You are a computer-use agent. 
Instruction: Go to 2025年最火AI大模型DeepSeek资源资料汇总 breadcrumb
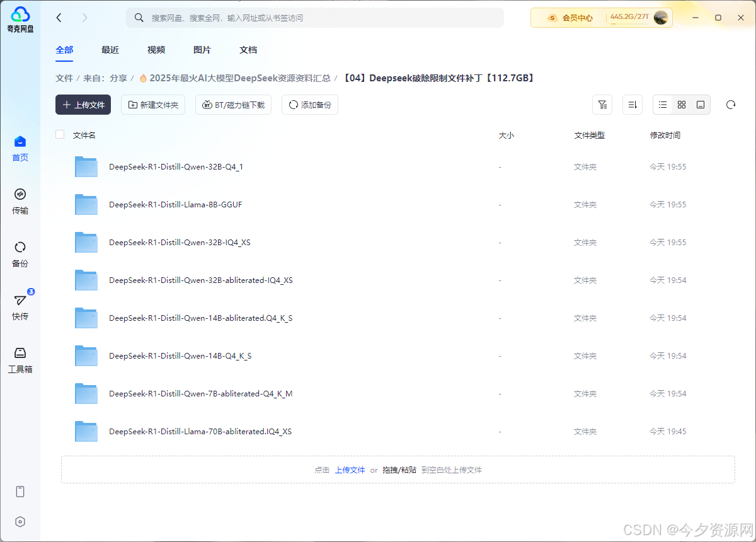click(234, 78)
